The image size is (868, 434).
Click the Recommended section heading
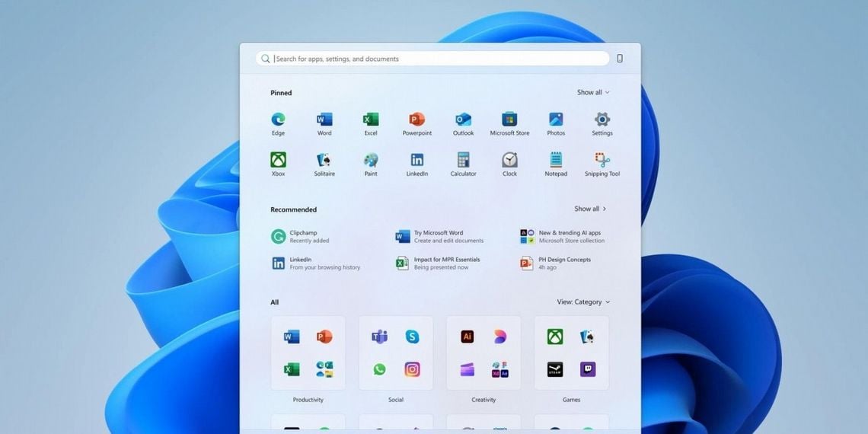click(x=293, y=209)
